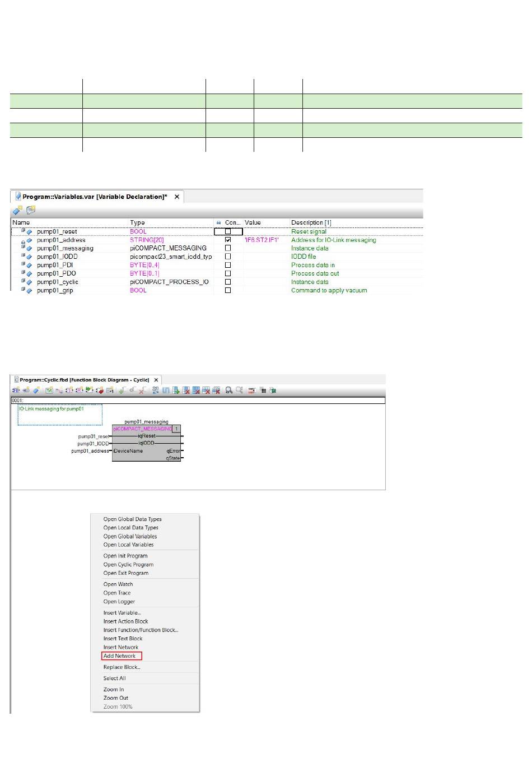
Task: Click the Add Variable icon in Variables.var toolbar
Action: tap(17, 211)
